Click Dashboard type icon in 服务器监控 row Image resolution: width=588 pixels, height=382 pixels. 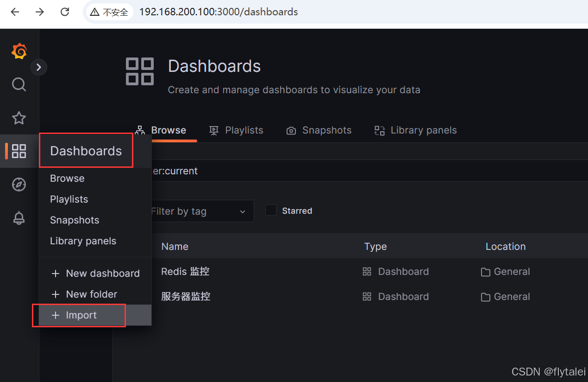tap(367, 297)
